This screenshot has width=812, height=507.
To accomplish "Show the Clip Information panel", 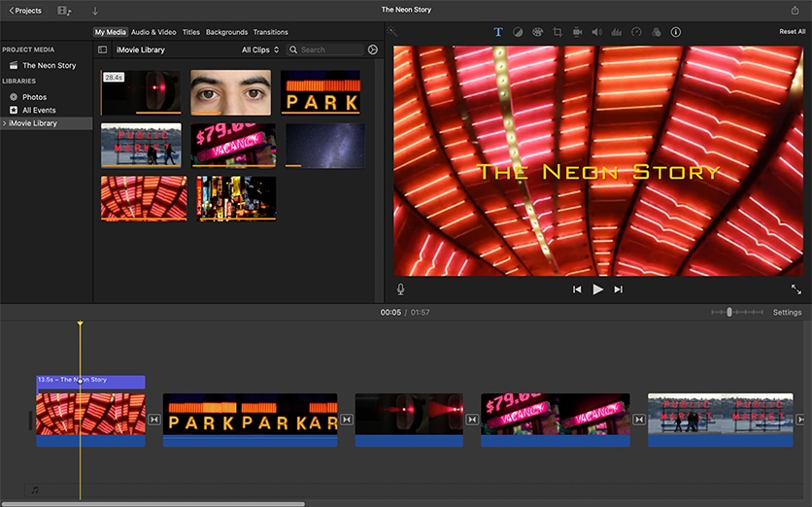I will (676, 32).
